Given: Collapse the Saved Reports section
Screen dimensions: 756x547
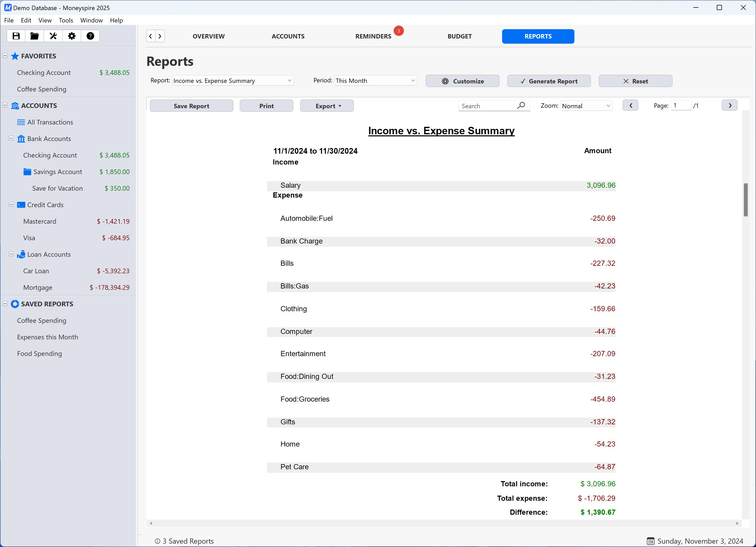Looking at the screenshot, I should pos(5,304).
